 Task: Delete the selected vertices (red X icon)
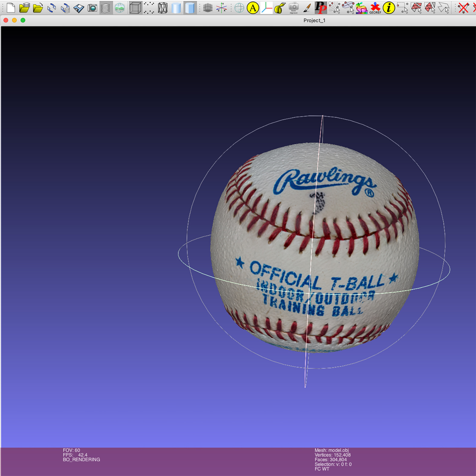tap(463, 8)
